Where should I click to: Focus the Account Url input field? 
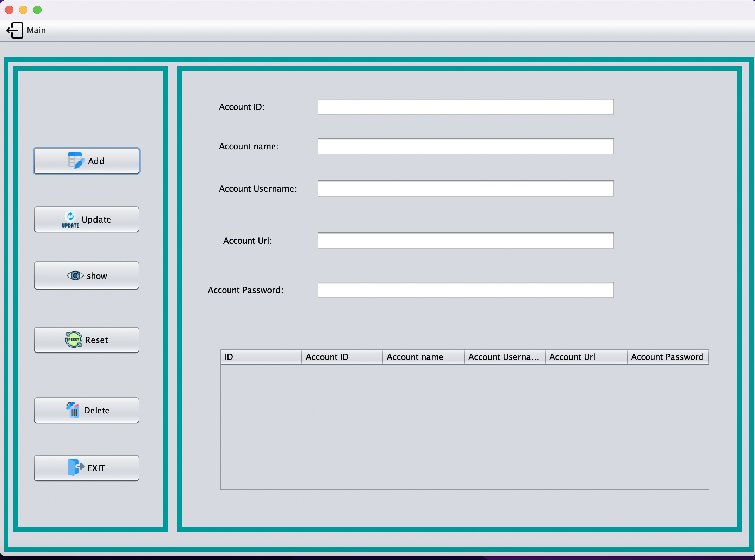466,241
